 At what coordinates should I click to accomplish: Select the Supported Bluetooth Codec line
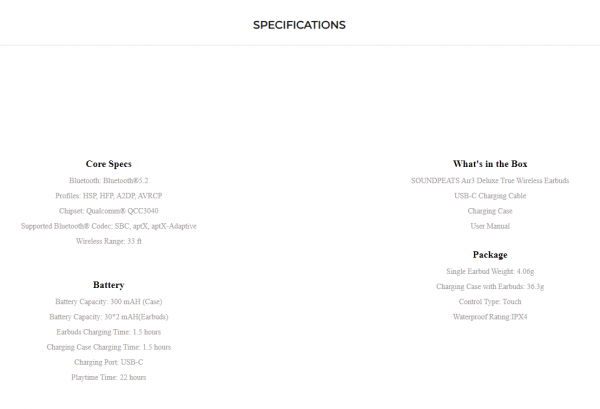pos(109,226)
